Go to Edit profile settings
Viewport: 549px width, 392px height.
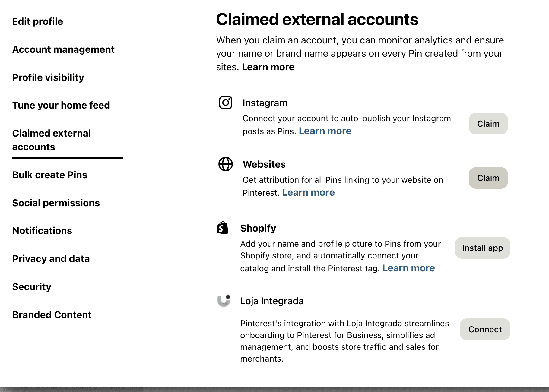(38, 21)
